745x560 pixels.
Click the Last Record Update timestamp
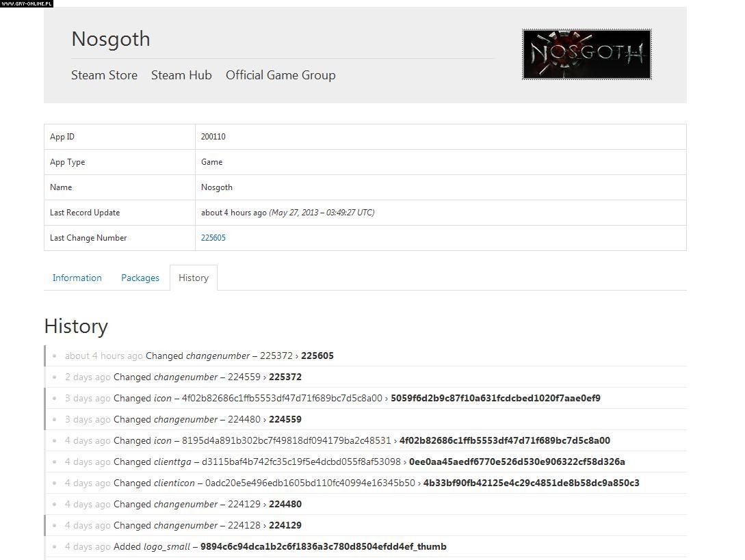click(x=287, y=213)
